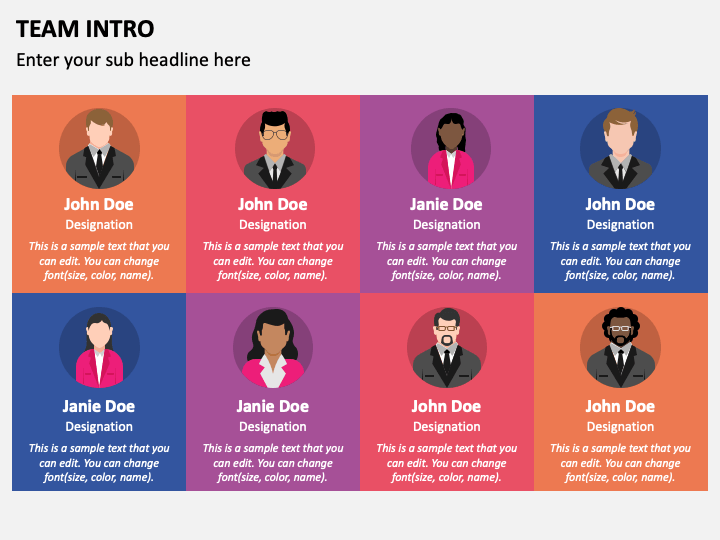Screen dimensions: 720x540
Task: Click 'Designation' in the top red card
Action: (x=273, y=225)
